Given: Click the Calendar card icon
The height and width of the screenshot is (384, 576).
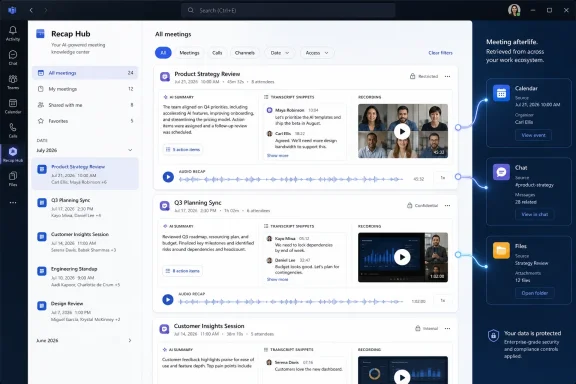Looking at the screenshot, I should (501, 93).
